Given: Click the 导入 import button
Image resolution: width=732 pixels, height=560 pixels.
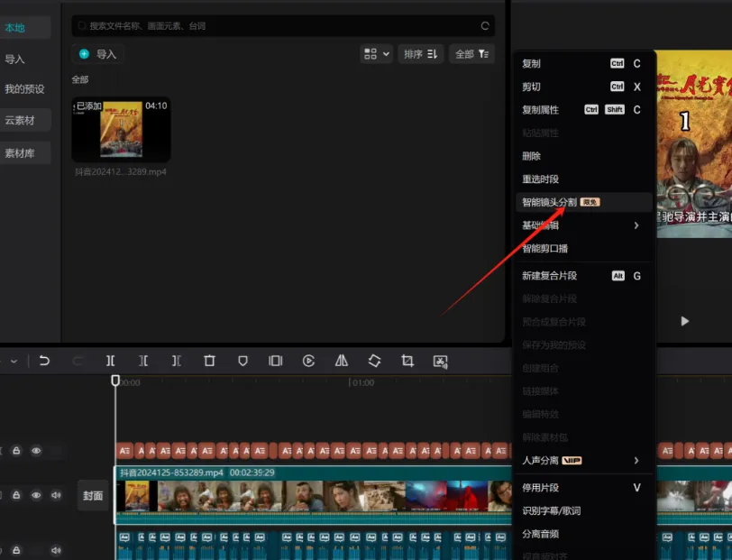Looking at the screenshot, I should [x=97, y=54].
